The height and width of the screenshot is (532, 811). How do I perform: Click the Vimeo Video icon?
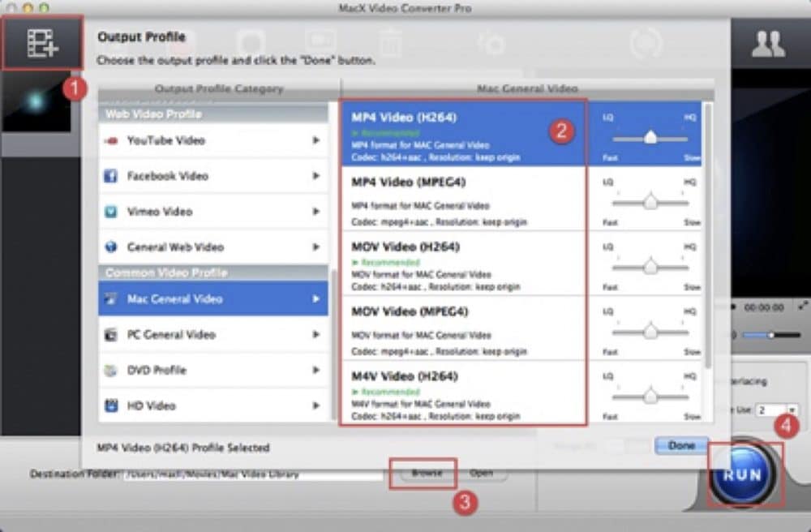tap(110, 212)
